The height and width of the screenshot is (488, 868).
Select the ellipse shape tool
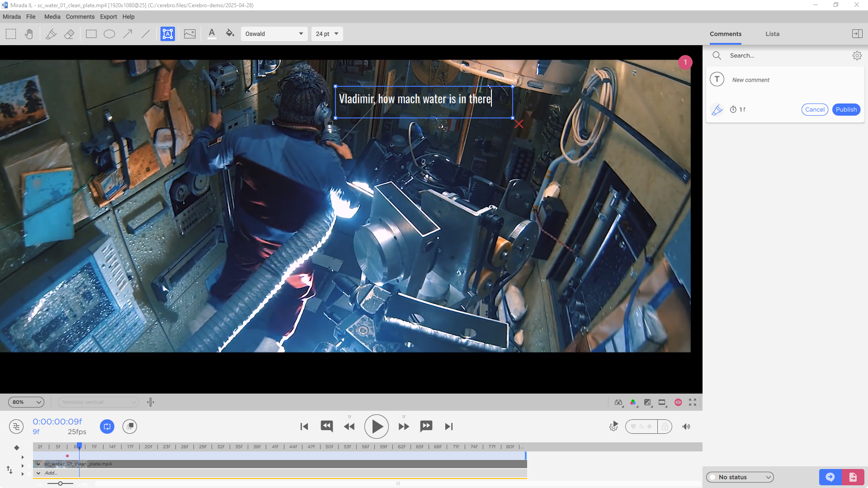click(x=109, y=33)
